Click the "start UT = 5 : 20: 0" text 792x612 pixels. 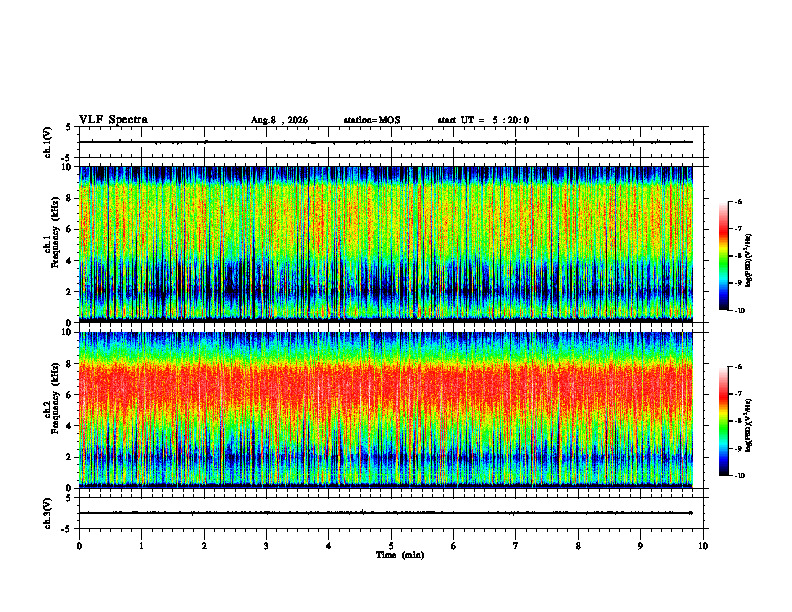pyautogui.click(x=483, y=120)
